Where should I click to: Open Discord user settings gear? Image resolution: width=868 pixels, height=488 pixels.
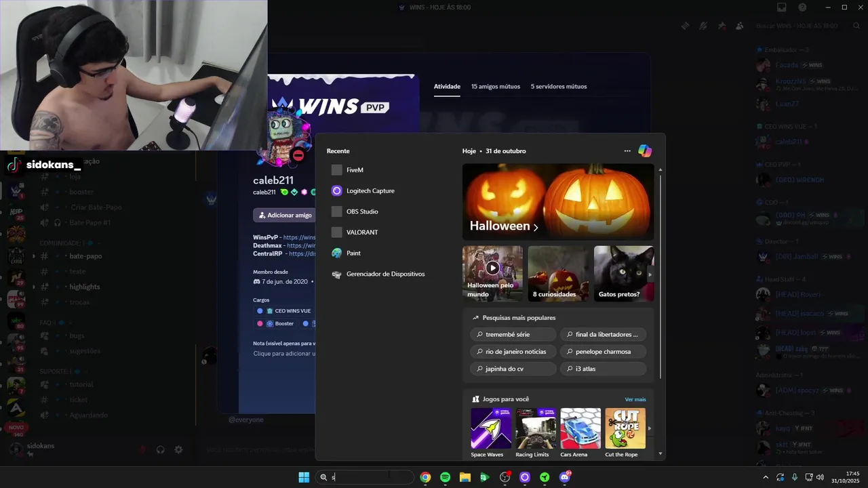click(178, 449)
